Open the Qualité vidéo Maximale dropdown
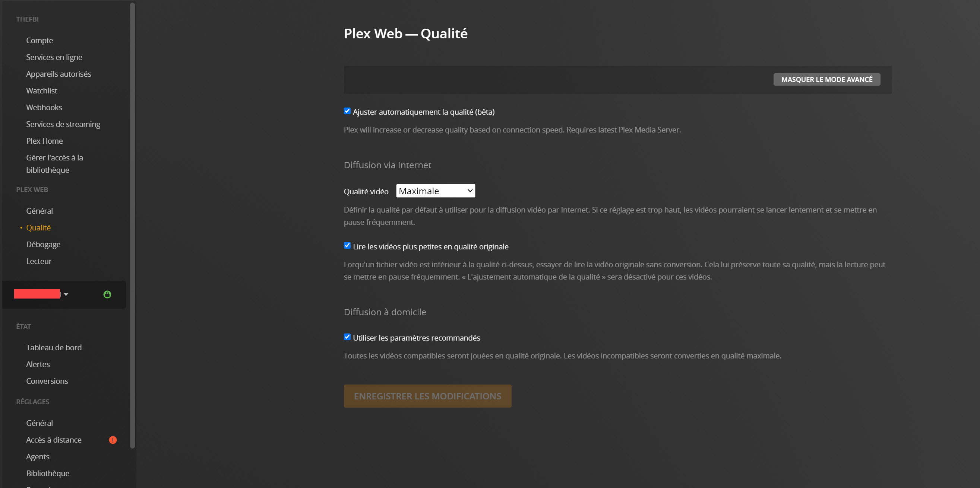 435,191
